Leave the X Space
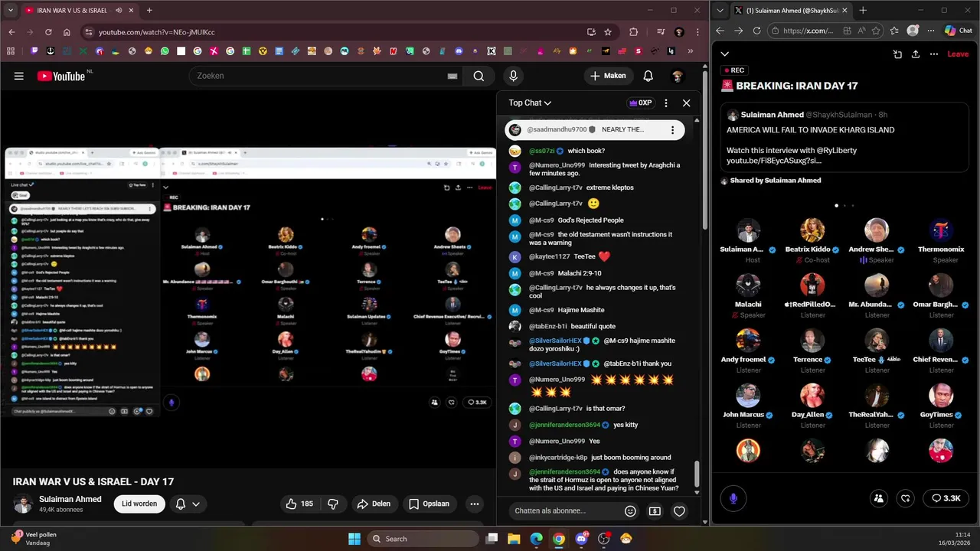The height and width of the screenshot is (551, 980). (x=958, y=54)
